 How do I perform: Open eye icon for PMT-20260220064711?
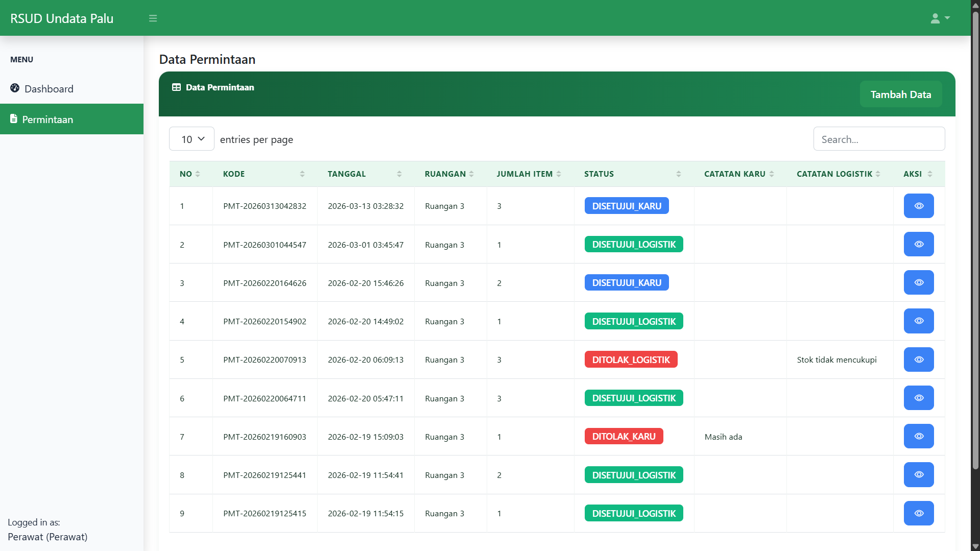click(918, 398)
